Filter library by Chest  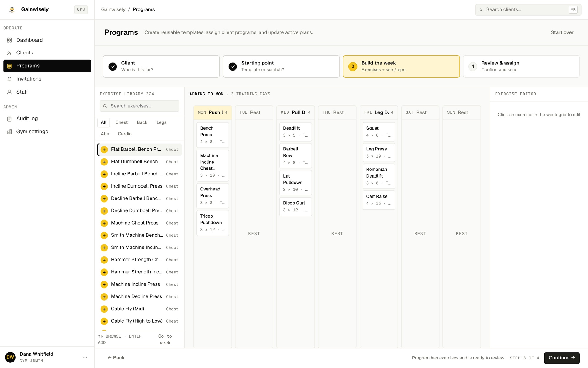121,122
